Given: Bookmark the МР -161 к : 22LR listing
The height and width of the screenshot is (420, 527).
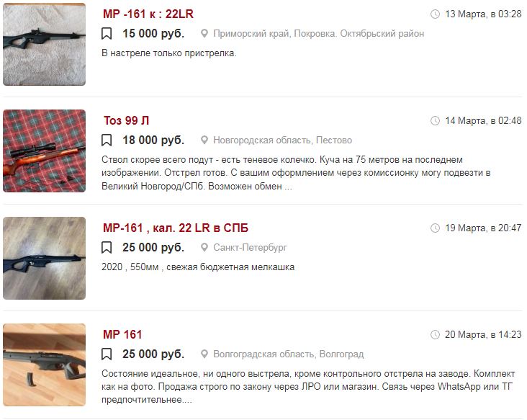Looking at the screenshot, I should click(107, 34).
